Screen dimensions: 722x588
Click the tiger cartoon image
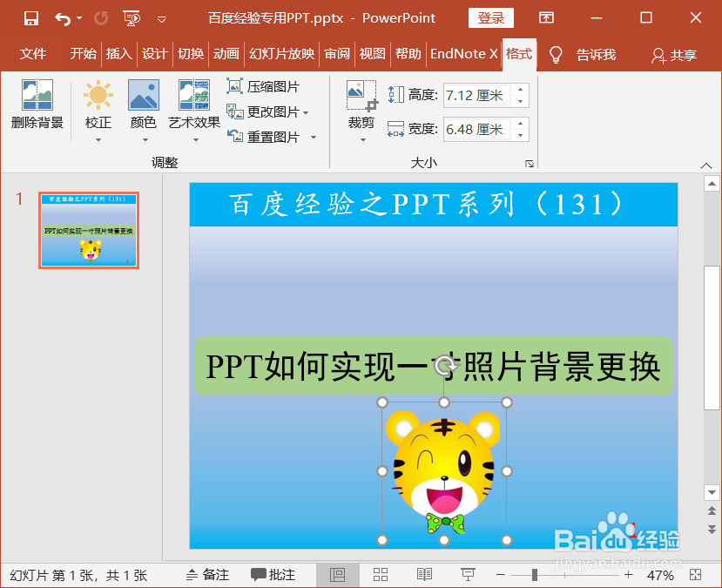444,473
